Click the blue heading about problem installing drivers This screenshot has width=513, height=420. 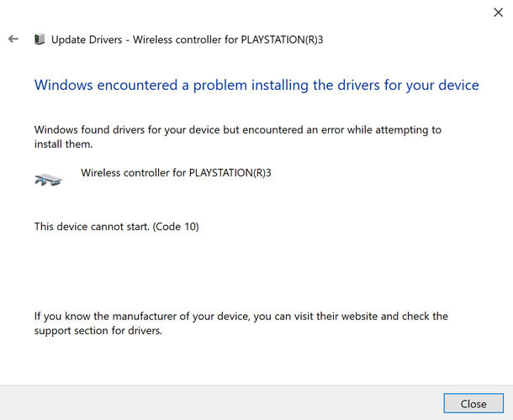256,86
